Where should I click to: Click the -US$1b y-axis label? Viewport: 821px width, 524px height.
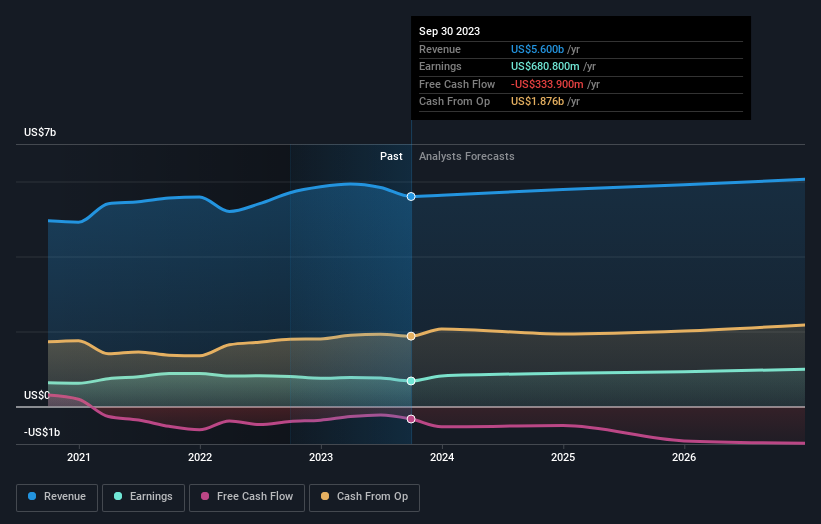(42, 432)
